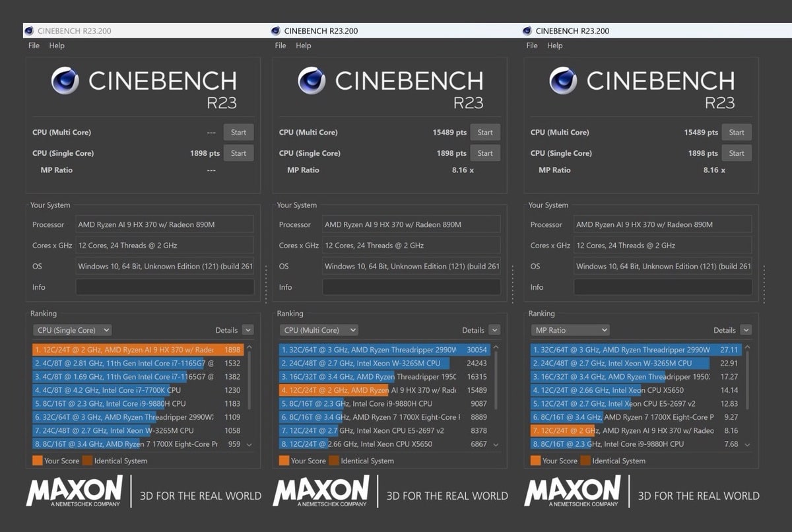
Task: Click the scroll-up arrow of the Multi Core ranking list
Action: [x=496, y=348]
